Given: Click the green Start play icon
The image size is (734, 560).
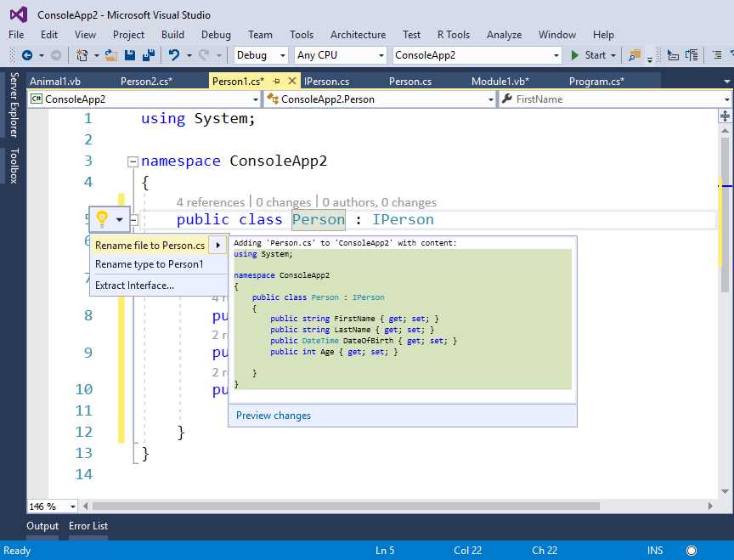Looking at the screenshot, I should 574,55.
